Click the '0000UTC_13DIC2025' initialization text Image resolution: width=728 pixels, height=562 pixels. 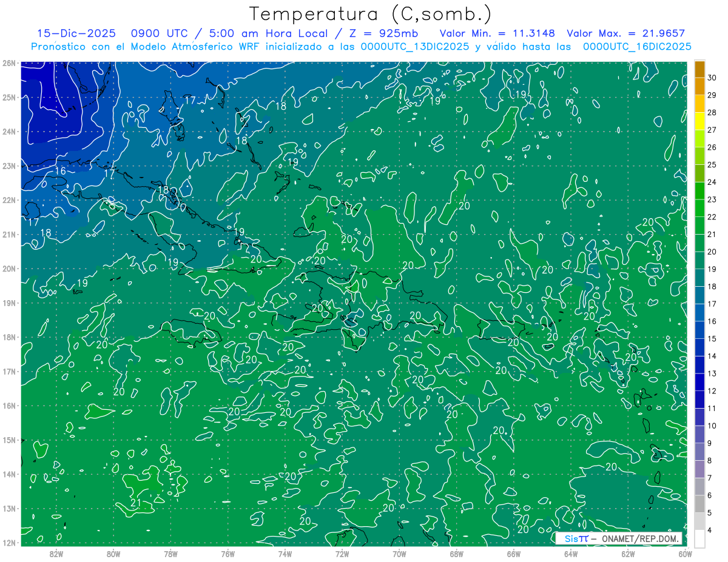(414, 46)
